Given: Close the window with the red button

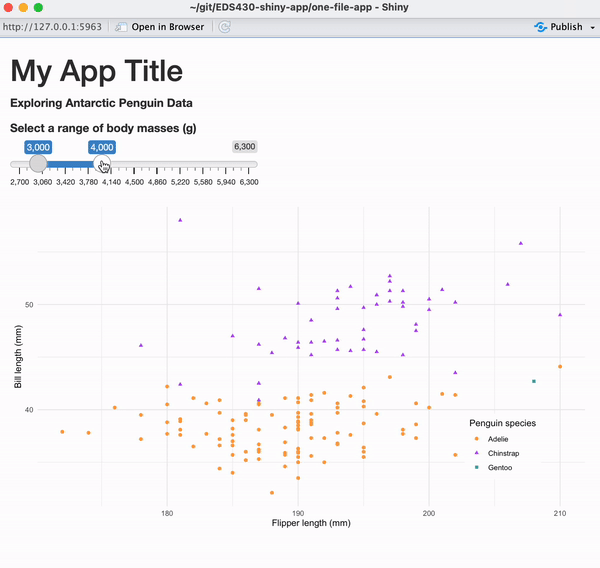Looking at the screenshot, I should (x=8, y=7).
